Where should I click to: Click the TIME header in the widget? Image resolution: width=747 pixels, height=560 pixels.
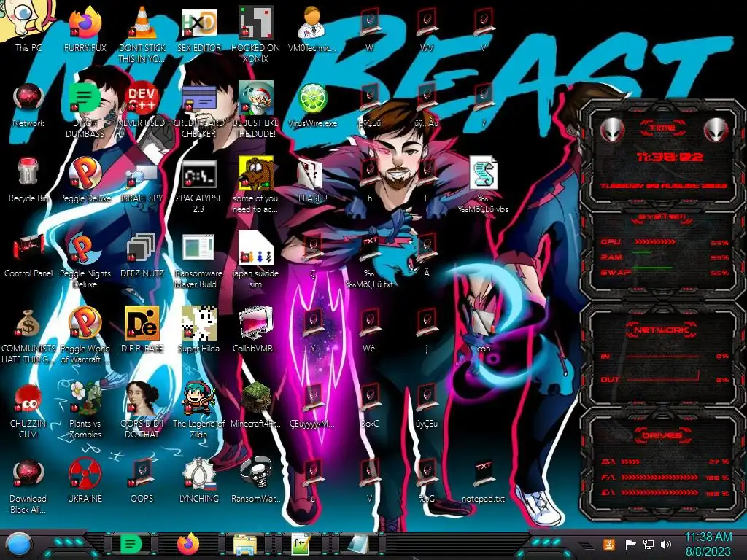pyautogui.click(x=662, y=128)
